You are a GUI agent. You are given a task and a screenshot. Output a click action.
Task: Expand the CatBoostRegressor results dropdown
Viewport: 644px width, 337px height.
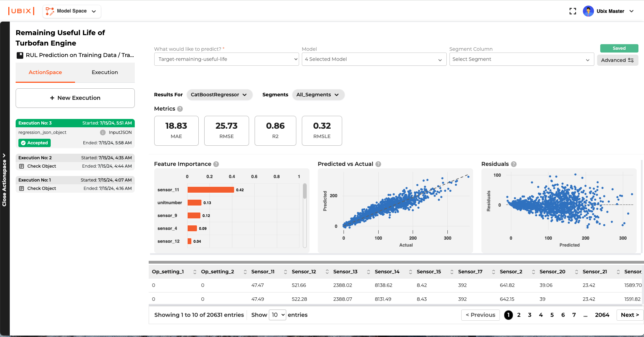coord(219,95)
